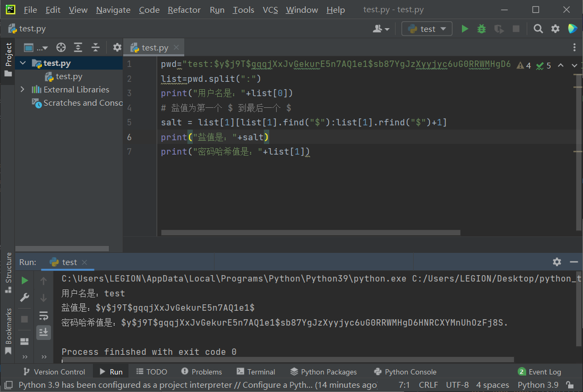The image size is (583, 392).
Task: Toggle read-only lock icon in status bar
Action: point(570,385)
